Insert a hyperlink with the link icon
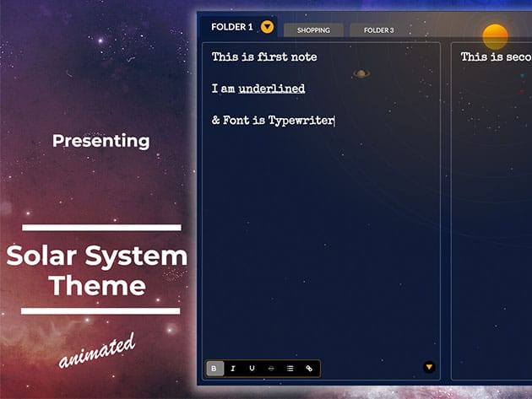532x399 pixels. pos(309,368)
